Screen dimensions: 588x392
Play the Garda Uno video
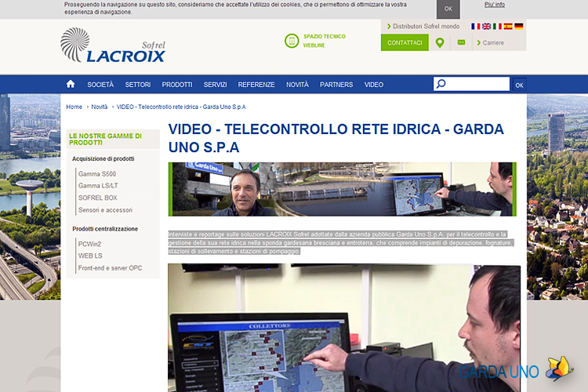[344, 328]
